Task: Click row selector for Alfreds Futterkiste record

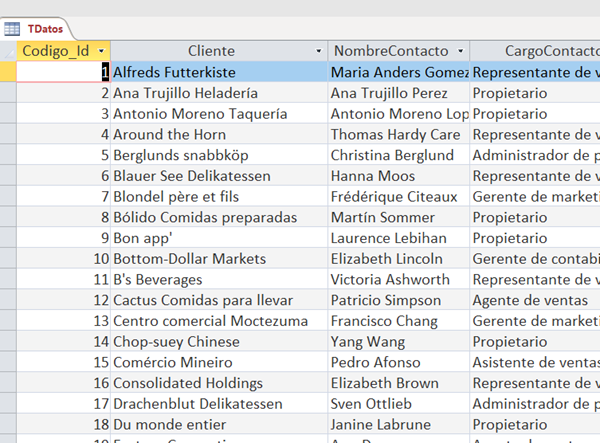Action: (8, 72)
